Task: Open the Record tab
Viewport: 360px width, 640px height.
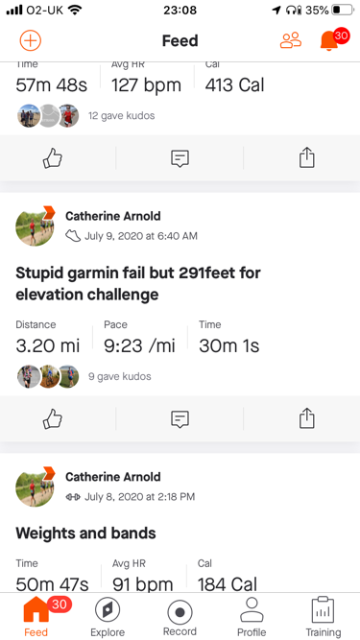Action: coord(180,617)
